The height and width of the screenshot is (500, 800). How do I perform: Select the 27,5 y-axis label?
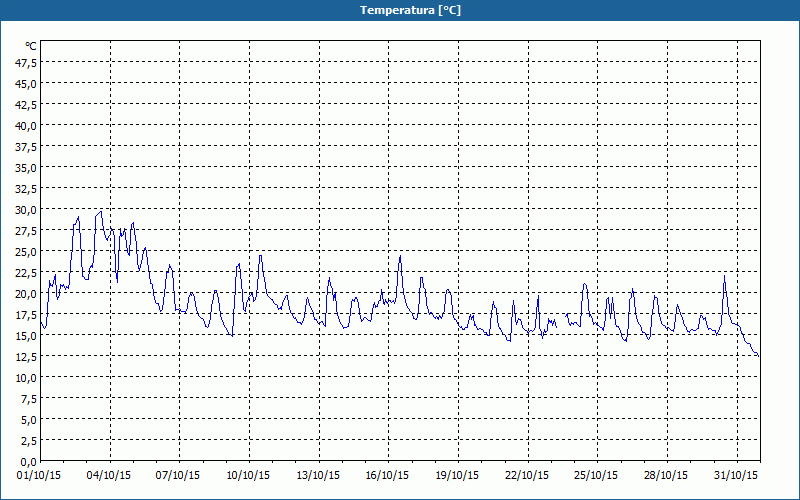point(27,231)
